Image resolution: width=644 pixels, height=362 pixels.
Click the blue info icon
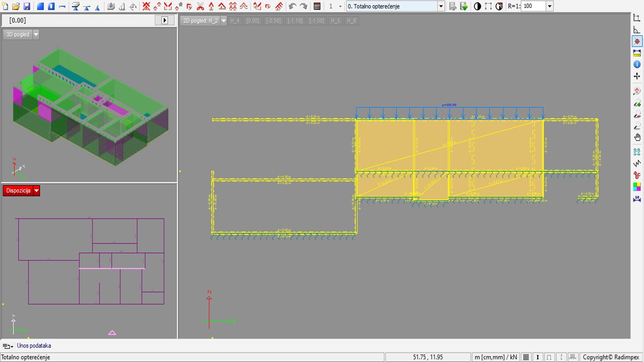pos(637,64)
